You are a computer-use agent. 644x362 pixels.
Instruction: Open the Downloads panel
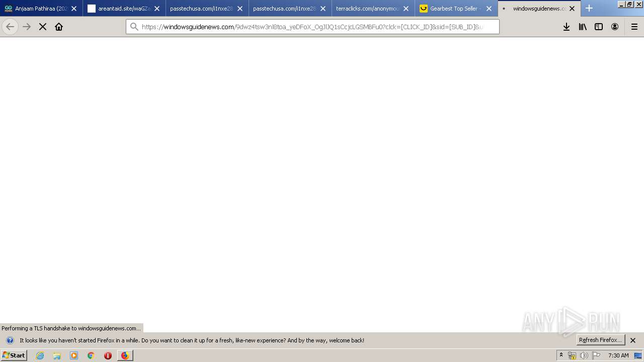click(x=567, y=27)
